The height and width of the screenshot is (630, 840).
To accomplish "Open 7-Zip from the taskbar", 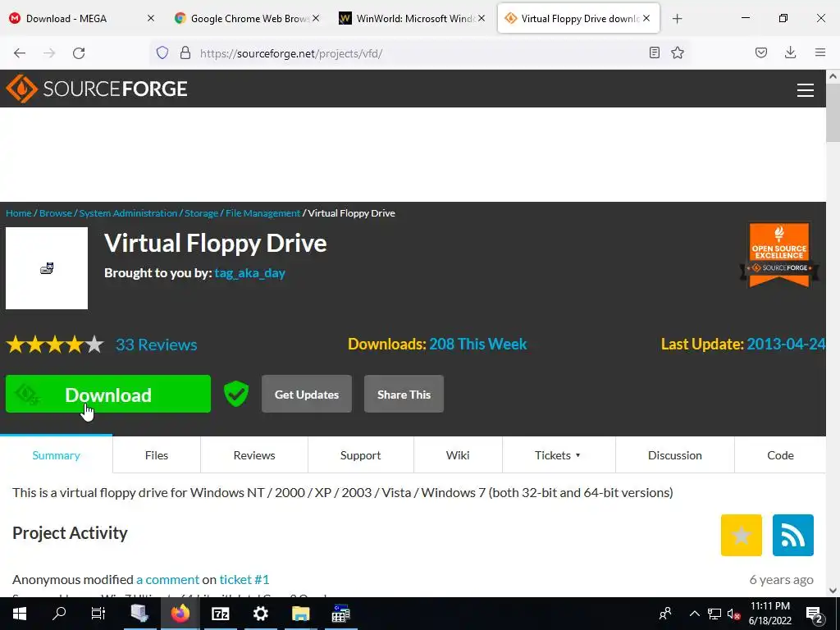I will click(220, 614).
